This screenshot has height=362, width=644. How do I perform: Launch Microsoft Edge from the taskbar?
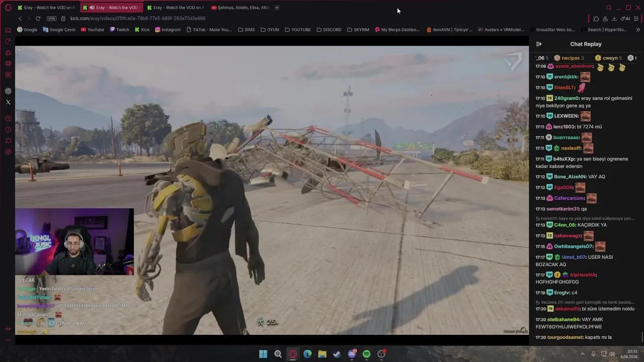[x=307, y=354]
